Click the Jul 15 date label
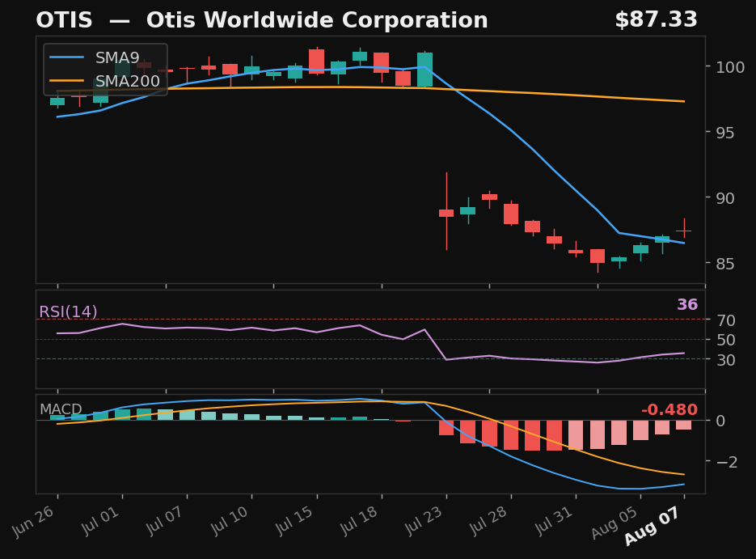Viewport: 756px width, 559px height. pos(294,520)
